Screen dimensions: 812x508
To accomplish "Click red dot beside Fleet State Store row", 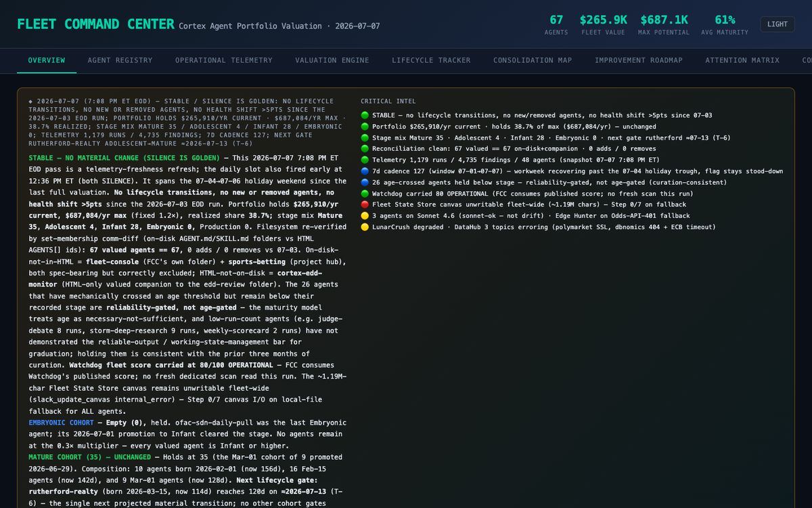I will click(x=365, y=205).
